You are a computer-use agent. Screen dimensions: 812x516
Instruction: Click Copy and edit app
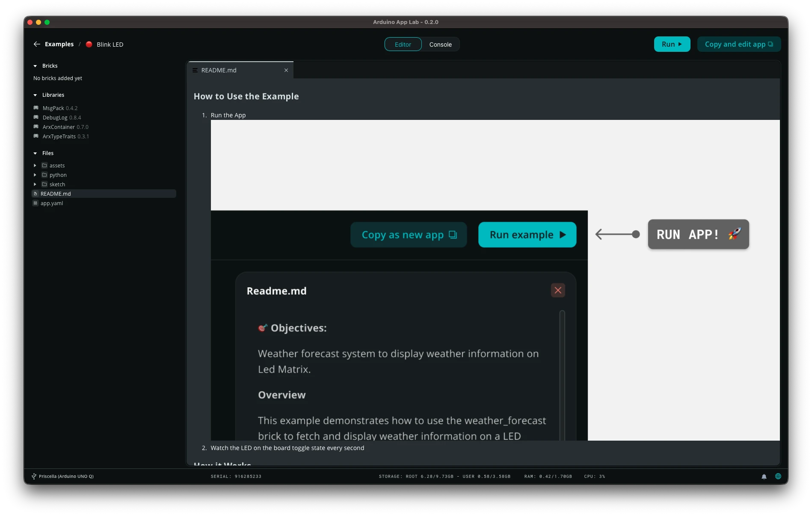pos(738,44)
